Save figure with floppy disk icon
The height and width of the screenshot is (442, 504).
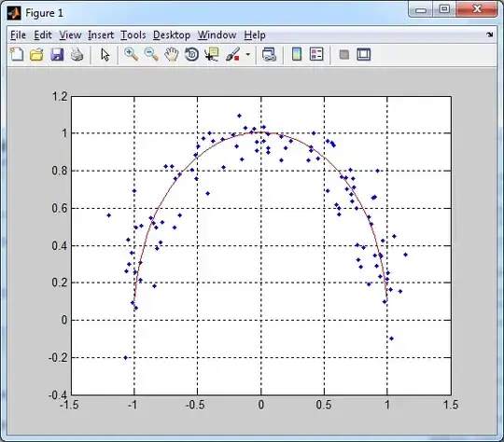click(57, 54)
